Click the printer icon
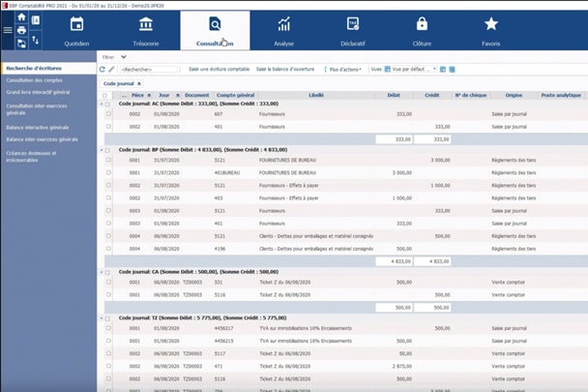The image size is (588, 392). coord(22,30)
